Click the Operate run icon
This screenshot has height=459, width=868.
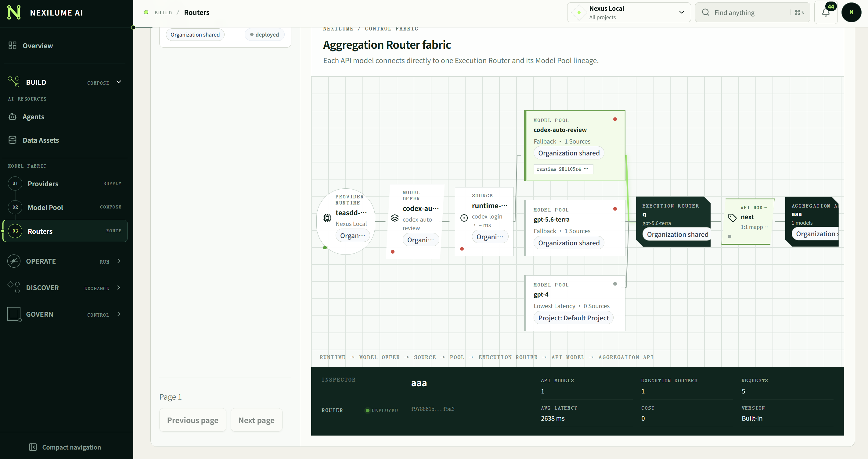pyautogui.click(x=14, y=261)
